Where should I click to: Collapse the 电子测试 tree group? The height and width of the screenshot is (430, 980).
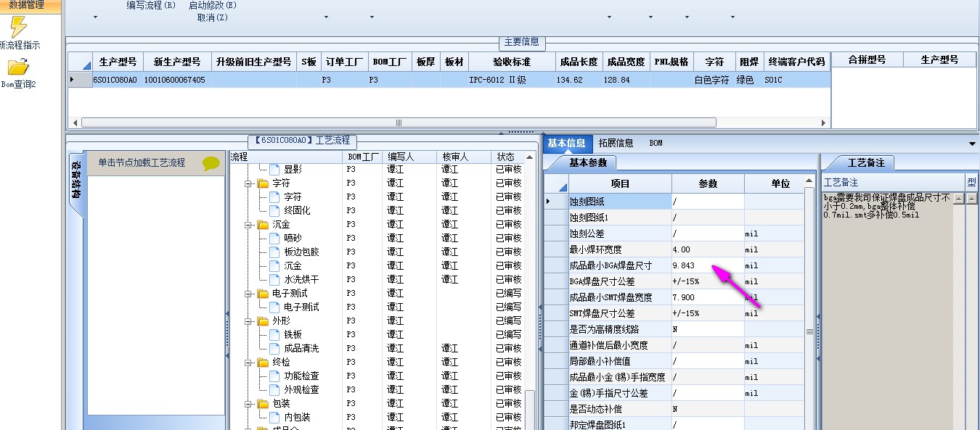248,294
